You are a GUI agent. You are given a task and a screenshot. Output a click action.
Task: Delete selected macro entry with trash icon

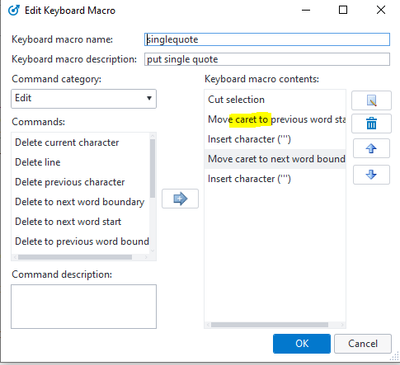(x=371, y=124)
